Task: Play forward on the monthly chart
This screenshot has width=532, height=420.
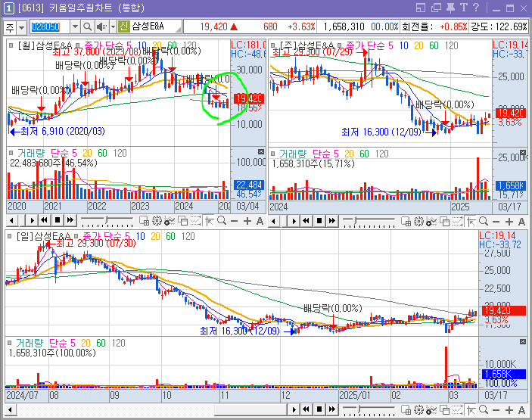Action: coord(33,220)
